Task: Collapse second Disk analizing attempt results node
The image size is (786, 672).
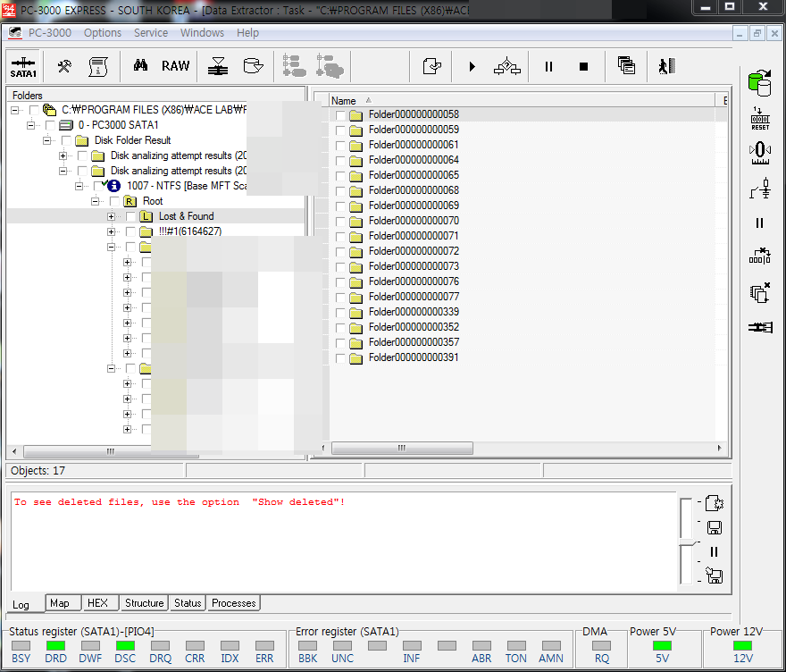Action: (x=63, y=171)
